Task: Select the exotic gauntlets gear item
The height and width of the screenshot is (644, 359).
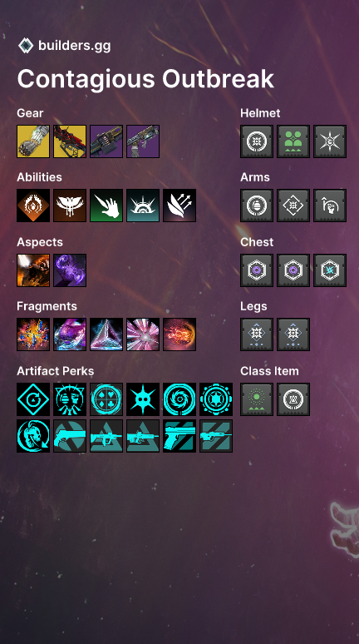Action: point(33,141)
